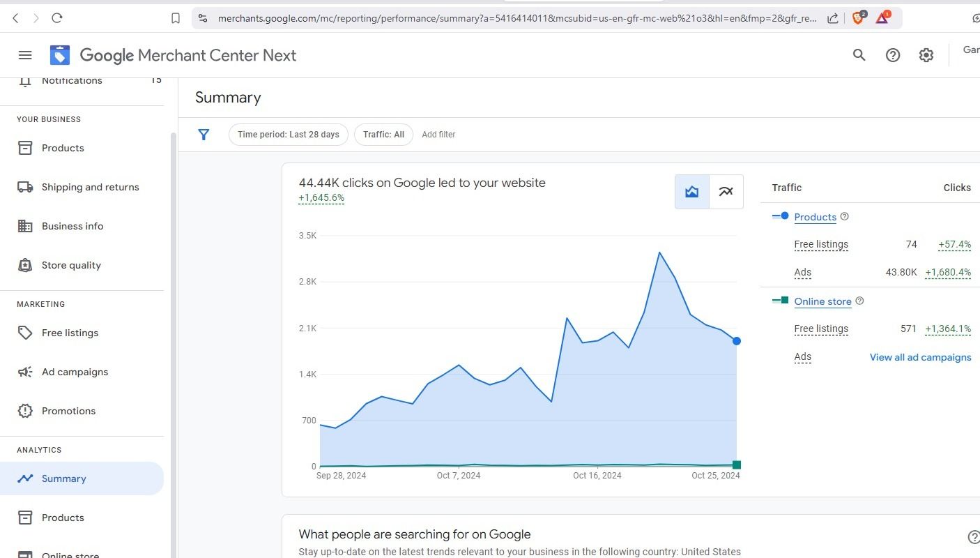Screen dimensions: 980x558
Task: Go to Ad campaigns in sidebar
Action: 75,372
